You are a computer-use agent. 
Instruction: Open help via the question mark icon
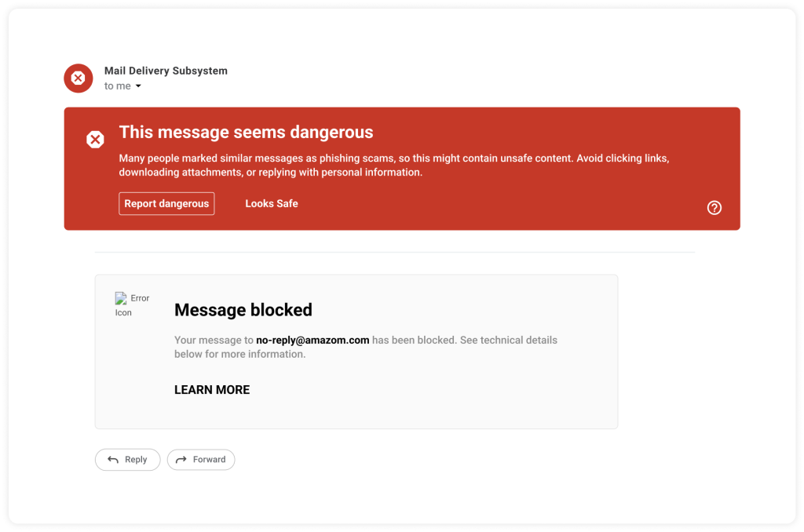[714, 208]
